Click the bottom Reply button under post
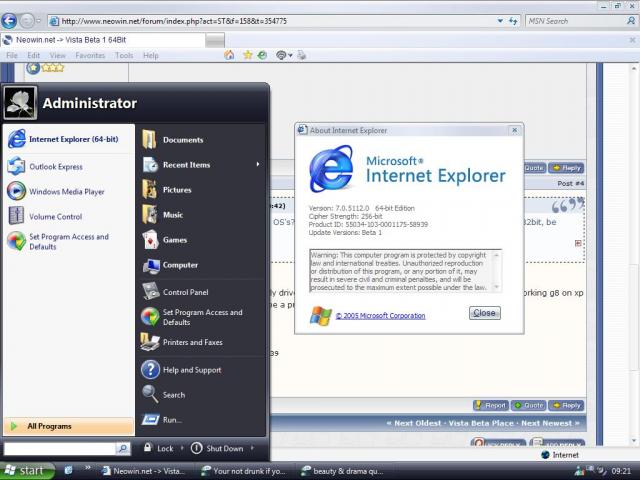The height and width of the screenshot is (480, 640). click(x=567, y=405)
